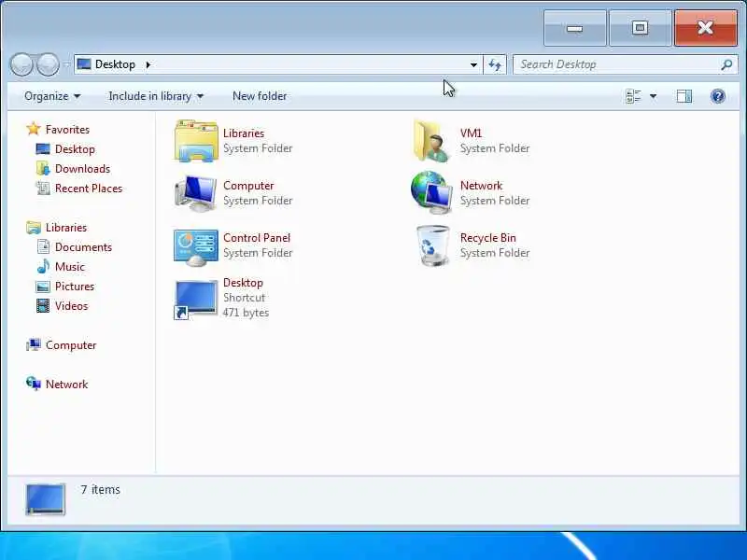Screen dimensions: 747x560
Task: Click the '471 bytes' size text
Action: click(246, 313)
